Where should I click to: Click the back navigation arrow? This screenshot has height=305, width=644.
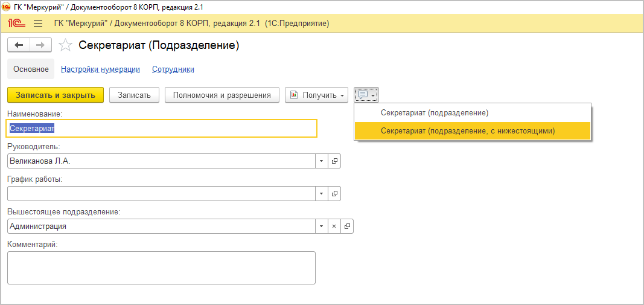point(18,45)
